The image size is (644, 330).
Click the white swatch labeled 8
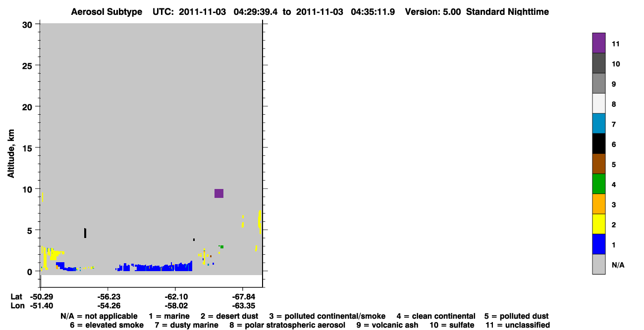tap(598, 103)
